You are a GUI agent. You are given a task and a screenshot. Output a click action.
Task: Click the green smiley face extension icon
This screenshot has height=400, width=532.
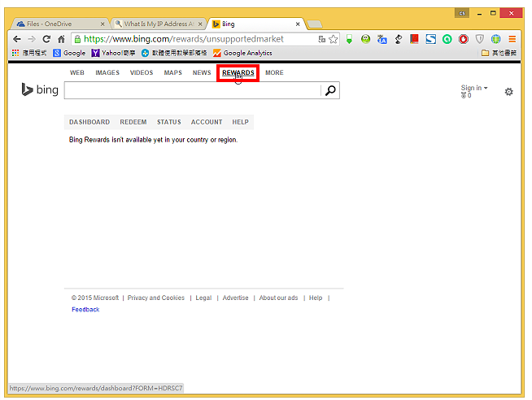365,39
